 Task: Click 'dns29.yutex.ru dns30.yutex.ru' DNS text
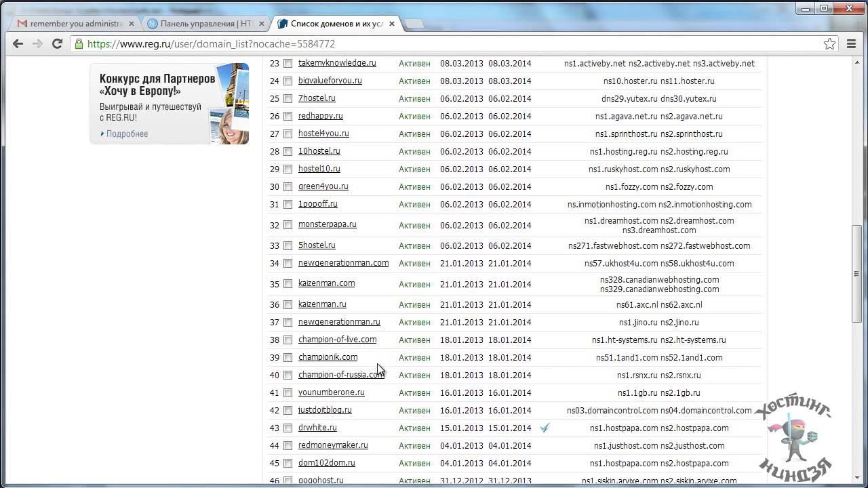coord(658,98)
